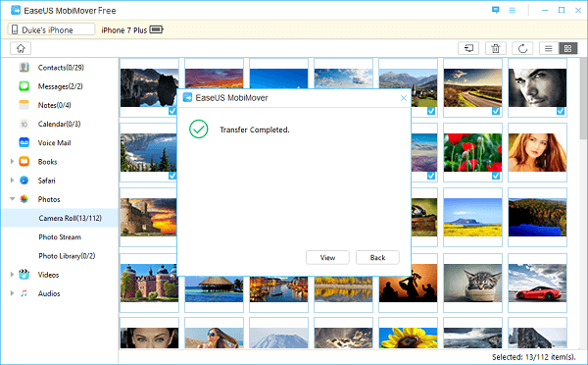Uncheck the red tulips photo checkbox
This screenshot has height=365, width=588.
496,176
